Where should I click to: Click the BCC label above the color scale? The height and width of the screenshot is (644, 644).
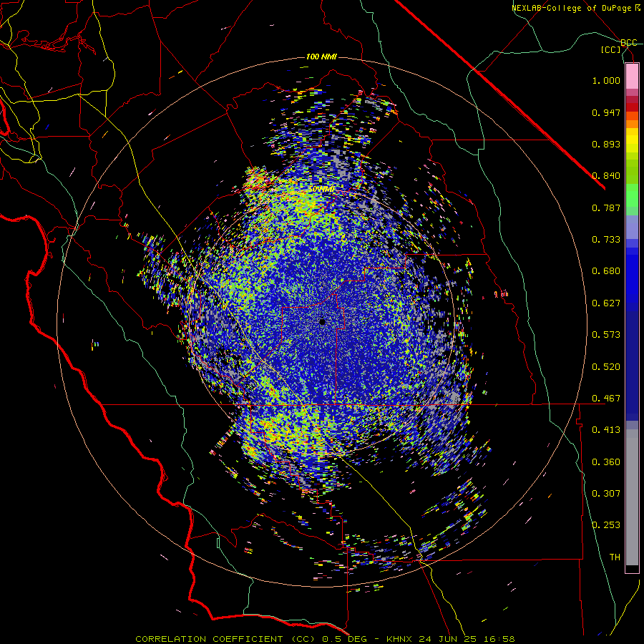coord(628,43)
